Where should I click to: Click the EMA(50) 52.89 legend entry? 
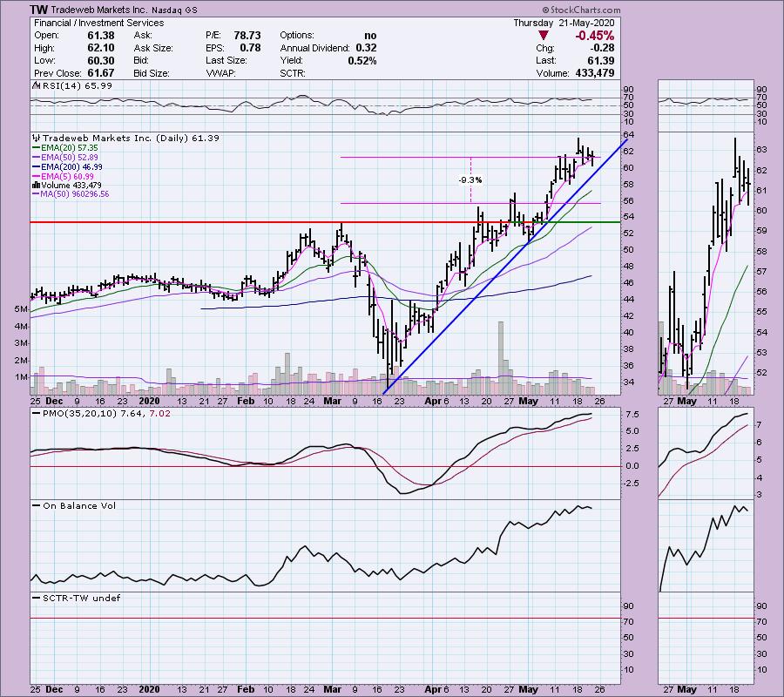[65, 158]
